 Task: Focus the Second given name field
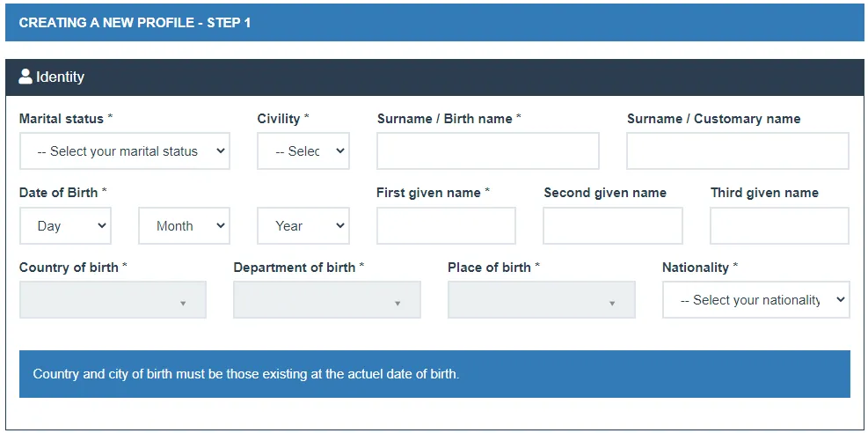coord(612,226)
